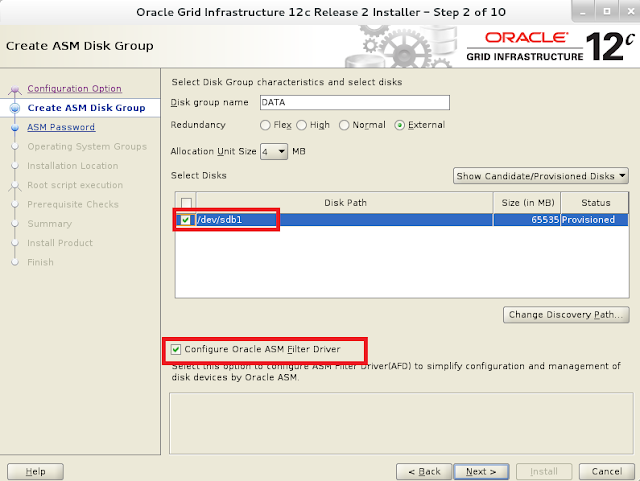Open the Allocation Unit Size dropdown
This screenshot has height=481, width=640.
click(x=274, y=152)
